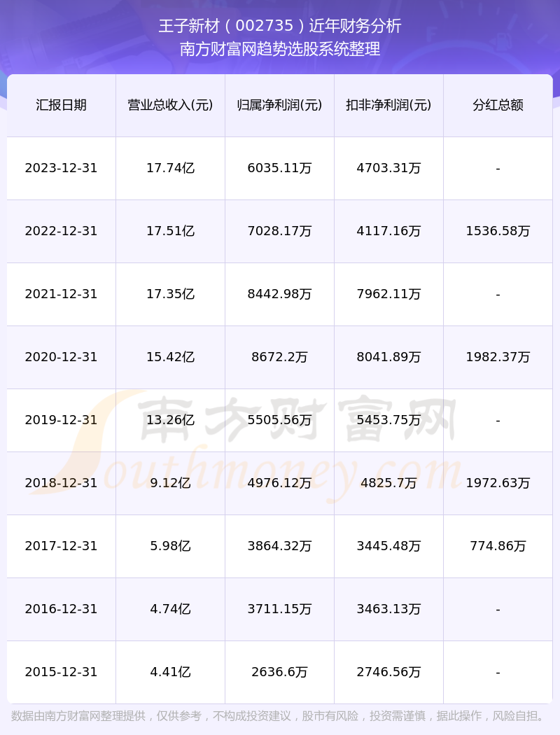
Task: Select the 3463.13万 deducted profit cell
Action: click(389, 609)
